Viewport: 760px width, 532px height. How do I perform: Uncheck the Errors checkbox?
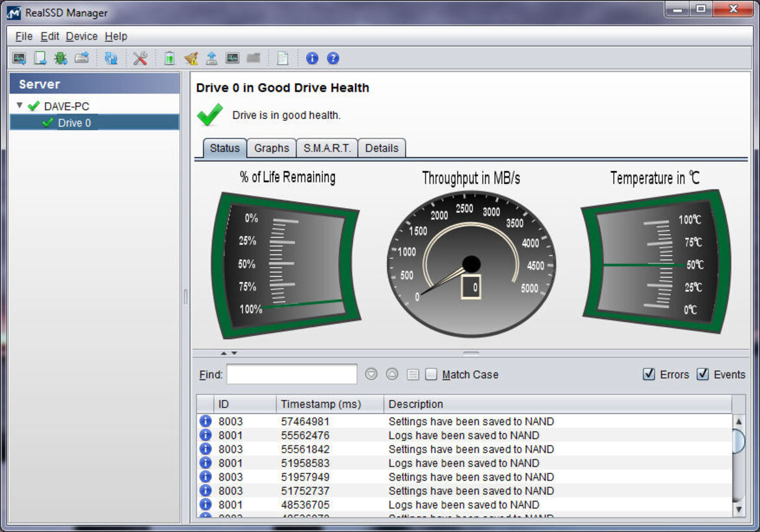pyautogui.click(x=649, y=375)
